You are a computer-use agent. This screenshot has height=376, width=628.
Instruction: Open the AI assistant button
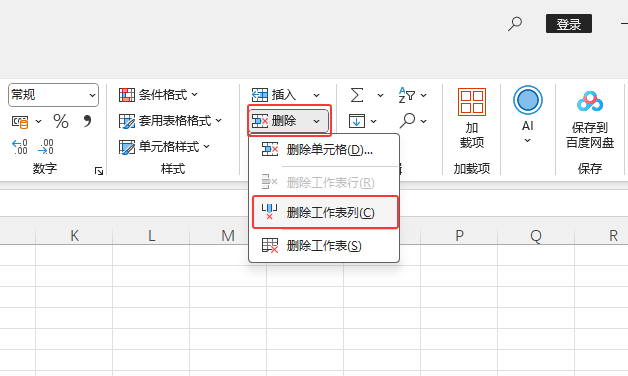click(527, 115)
